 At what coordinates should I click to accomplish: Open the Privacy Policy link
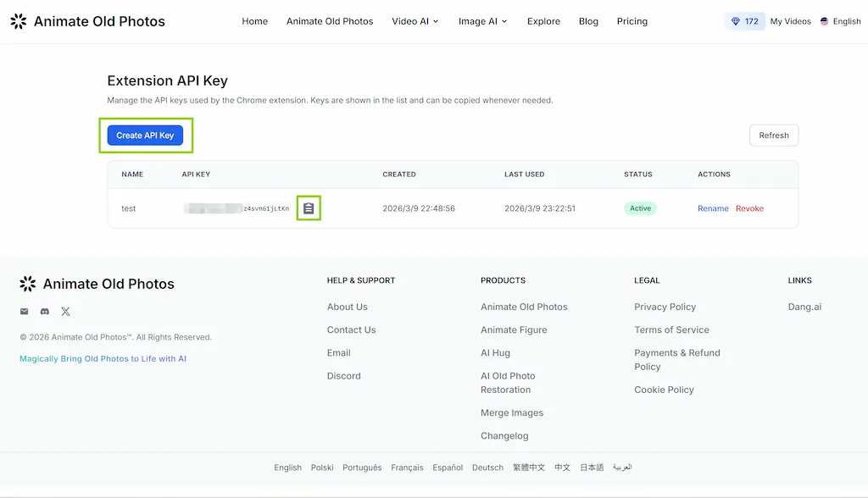click(665, 307)
